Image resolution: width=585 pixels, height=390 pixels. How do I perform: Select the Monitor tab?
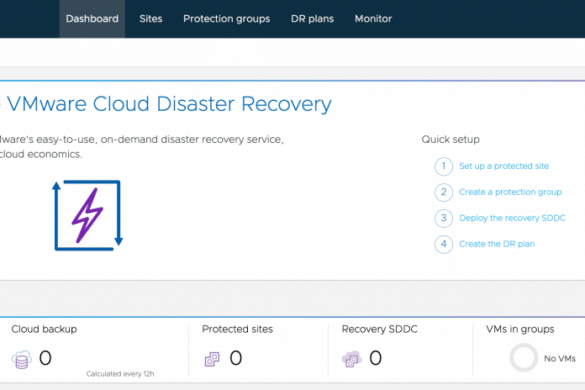[373, 19]
